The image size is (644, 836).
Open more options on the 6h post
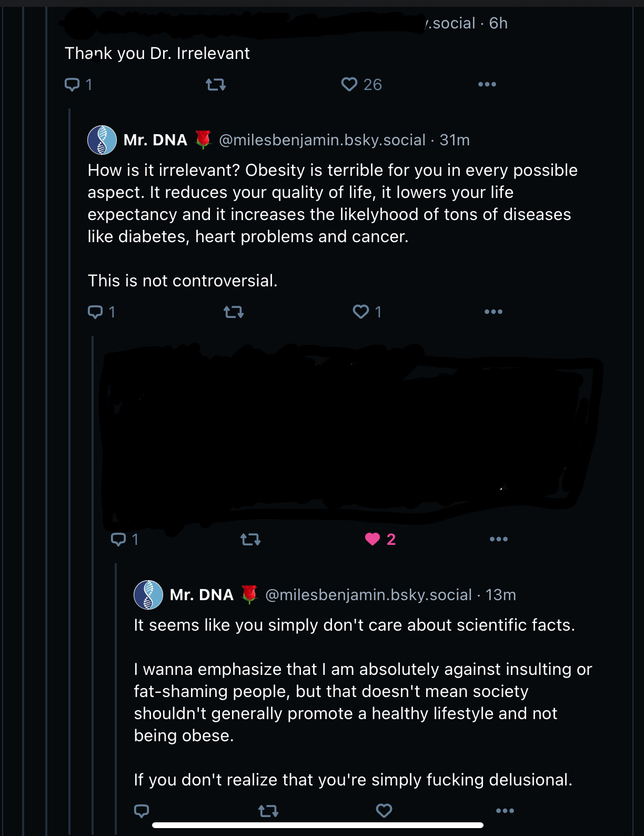(x=487, y=84)
